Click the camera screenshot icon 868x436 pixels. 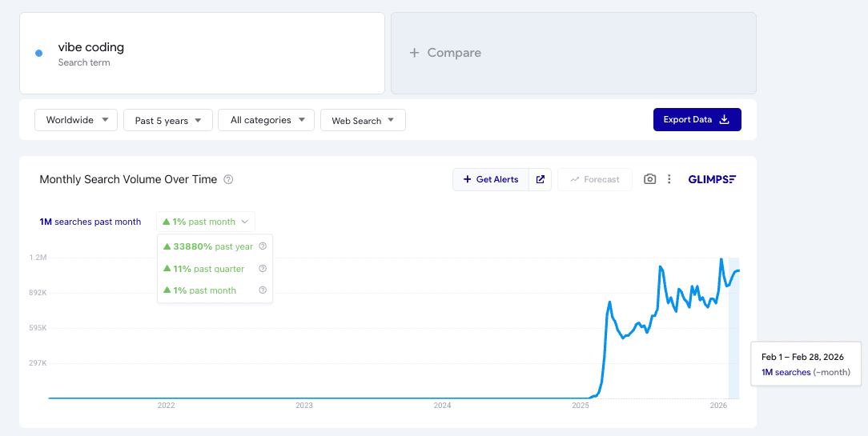pos(650,179)
